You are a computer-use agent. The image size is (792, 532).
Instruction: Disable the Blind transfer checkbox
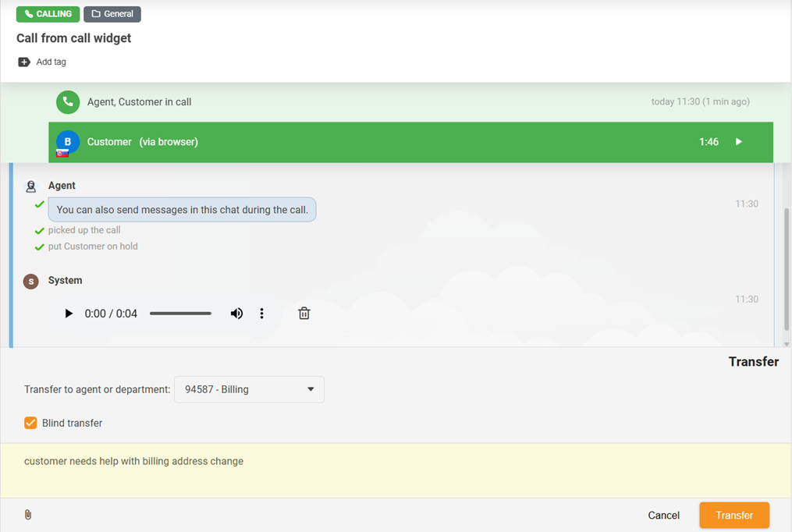click(x=30, y=423)
